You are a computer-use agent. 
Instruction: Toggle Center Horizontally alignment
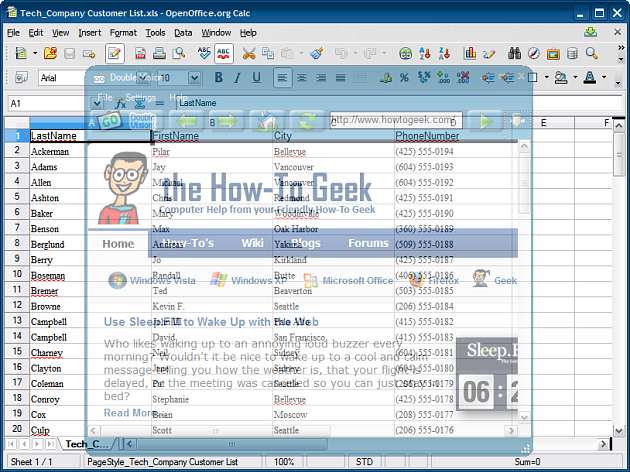click(x=302, y=78)
